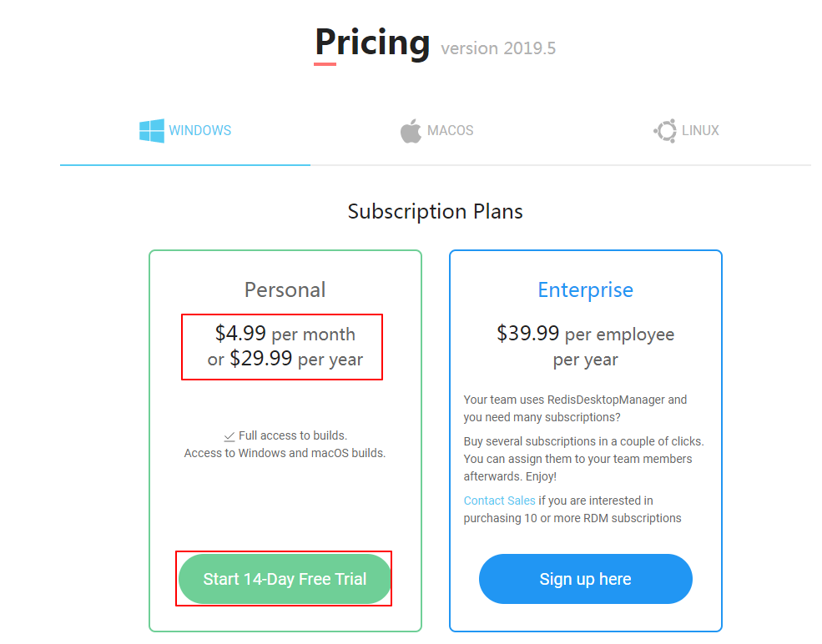The image size is (822, 644).
Task: Click the $39.99 per employee price
Action: (585, 334)
